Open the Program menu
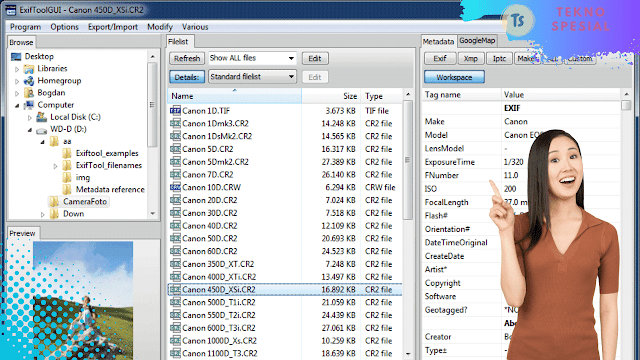This screenshot has height=360, width=640. (25, 27)
